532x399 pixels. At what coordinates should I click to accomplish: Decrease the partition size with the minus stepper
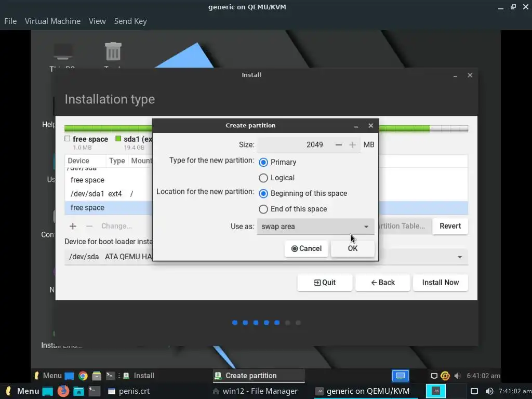click(338, 145)
